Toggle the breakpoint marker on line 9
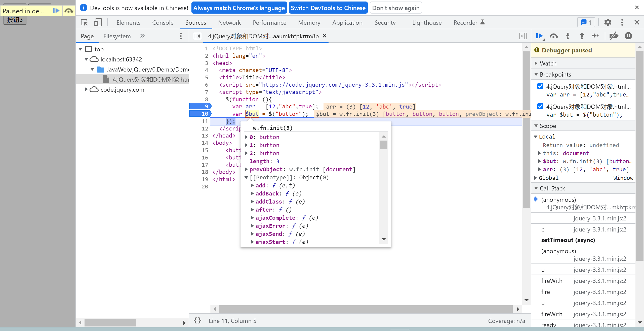The image size is (644, 331). click(200, 106)
